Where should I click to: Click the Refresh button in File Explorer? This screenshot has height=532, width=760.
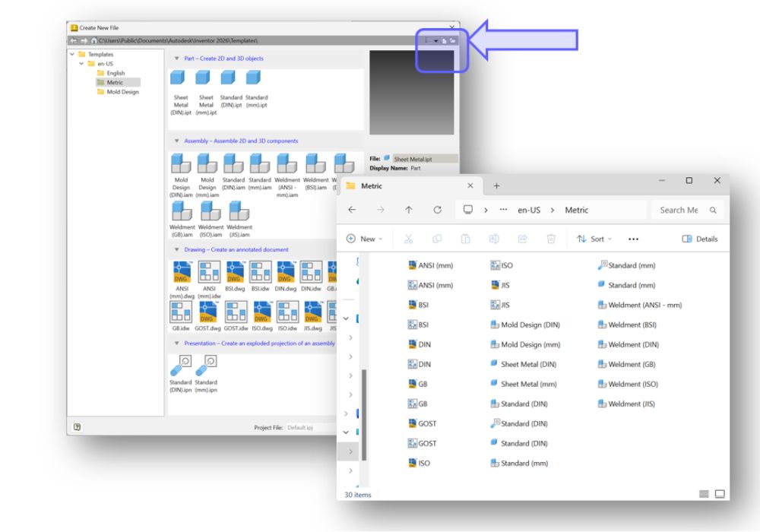click(x=437, y=210)
